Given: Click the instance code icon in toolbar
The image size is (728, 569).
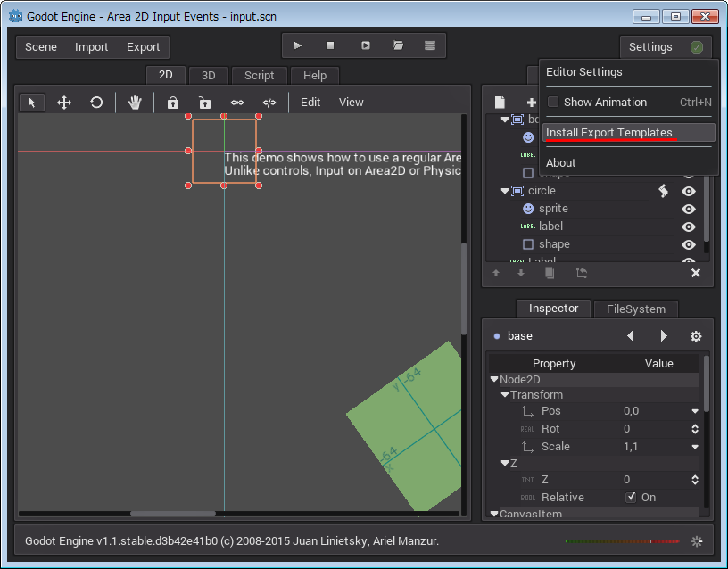Looking at the screenshot, I should click(269, 103).
